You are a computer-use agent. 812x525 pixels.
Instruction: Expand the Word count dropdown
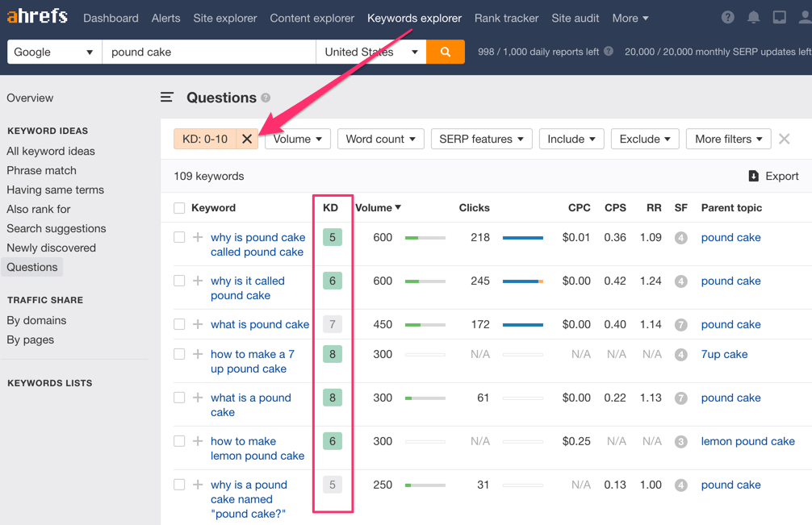(380, 138)
